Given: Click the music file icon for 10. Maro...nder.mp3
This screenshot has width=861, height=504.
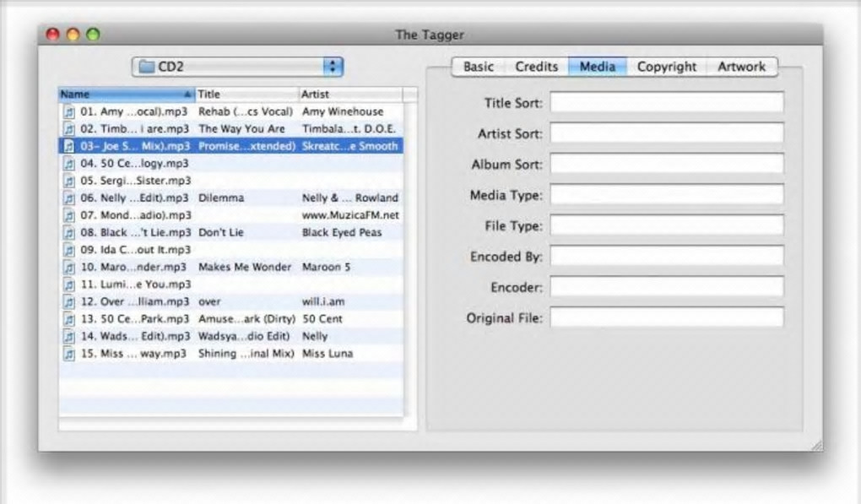Looking at the screenshot, I should [x=69, y=268].
